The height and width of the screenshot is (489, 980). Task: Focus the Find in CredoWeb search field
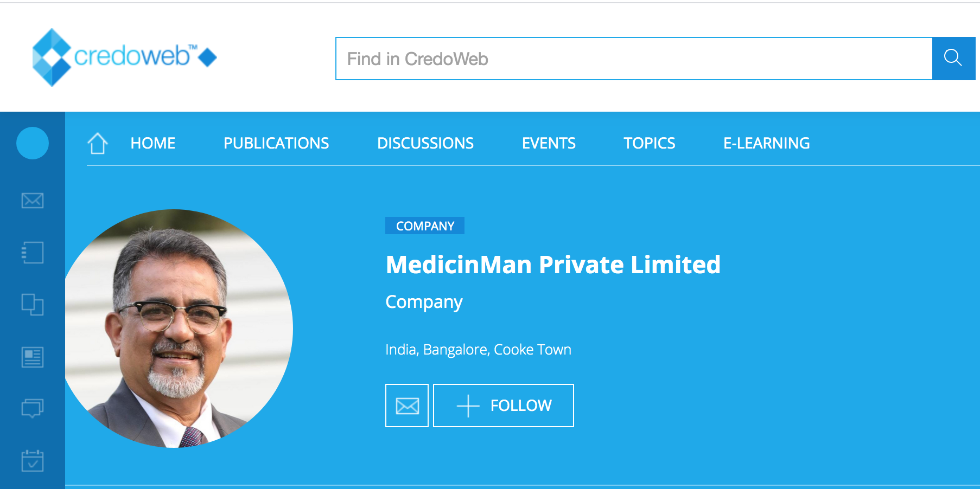pos(634,59)
